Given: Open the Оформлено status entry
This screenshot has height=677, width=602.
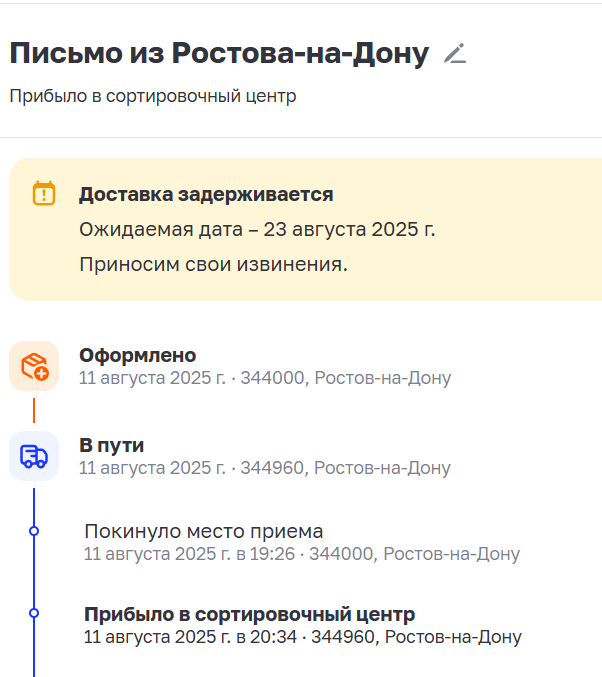Looking at the screenshot, I should [137, 355].
